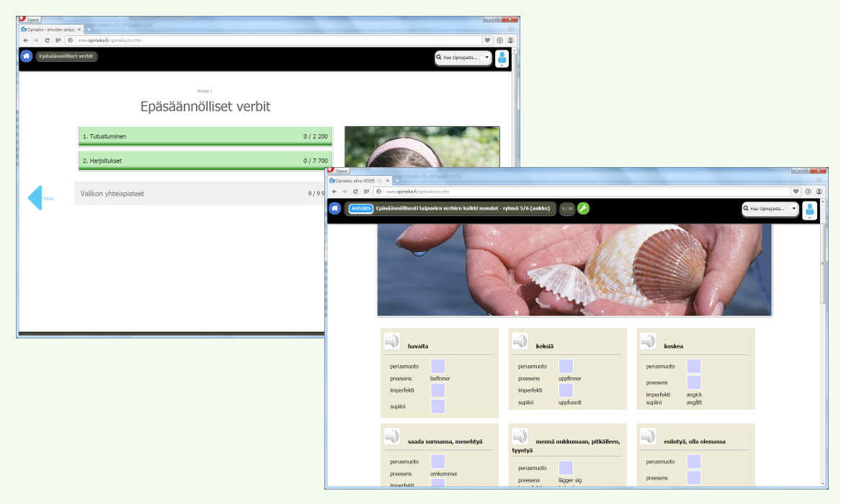Open '2. Harjoitukset' section

pyautogui.click(x=205, y=160)
